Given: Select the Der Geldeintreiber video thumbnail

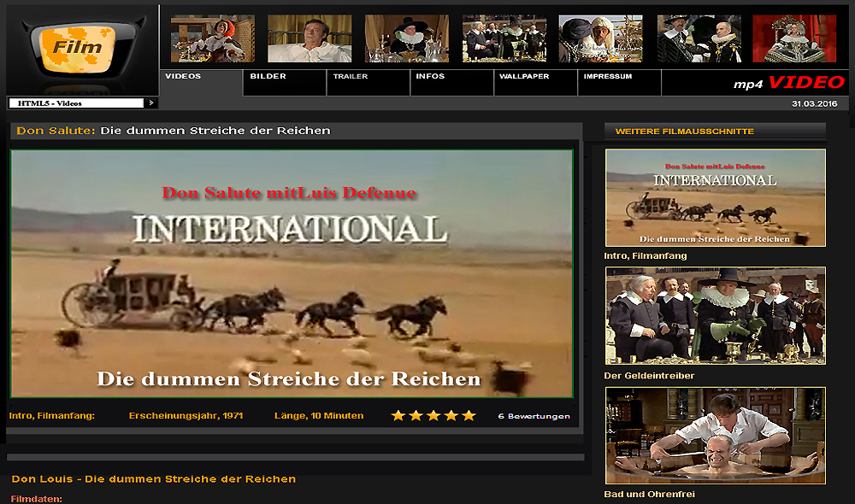Looking at the screenshot, I should (716, 316).
